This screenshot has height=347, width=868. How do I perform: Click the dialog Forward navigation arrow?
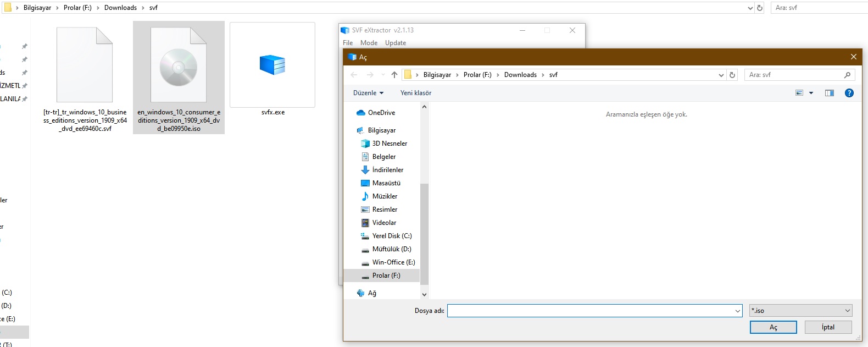(370, 75)
